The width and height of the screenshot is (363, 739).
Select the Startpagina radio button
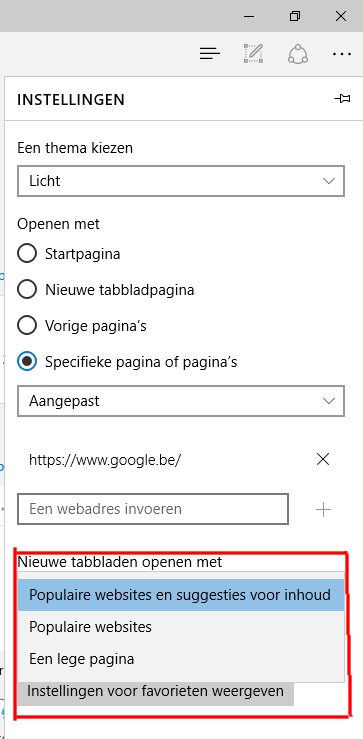click(x=27, y=254)
